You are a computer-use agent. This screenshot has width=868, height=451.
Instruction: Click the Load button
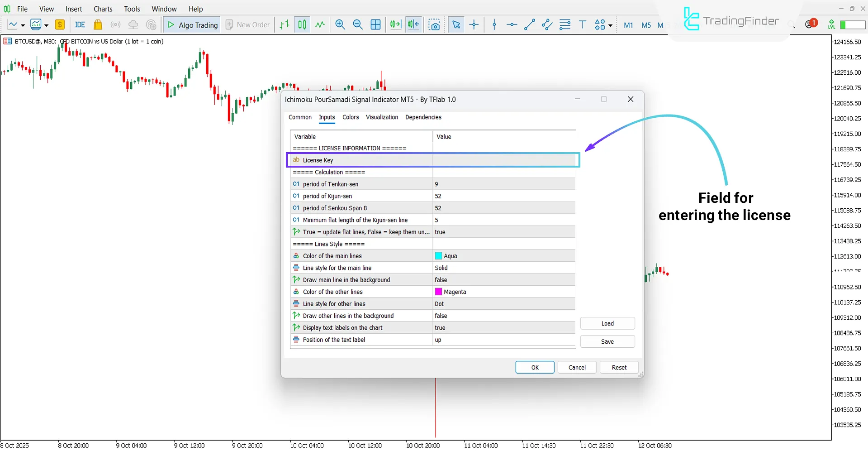[607, 323]
